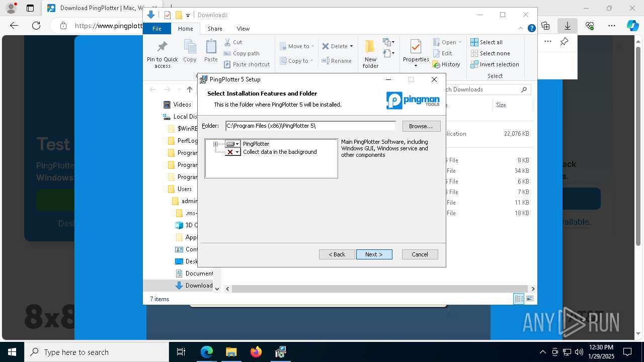
Task: Click the install Folder path field
Action: point(310,126)
